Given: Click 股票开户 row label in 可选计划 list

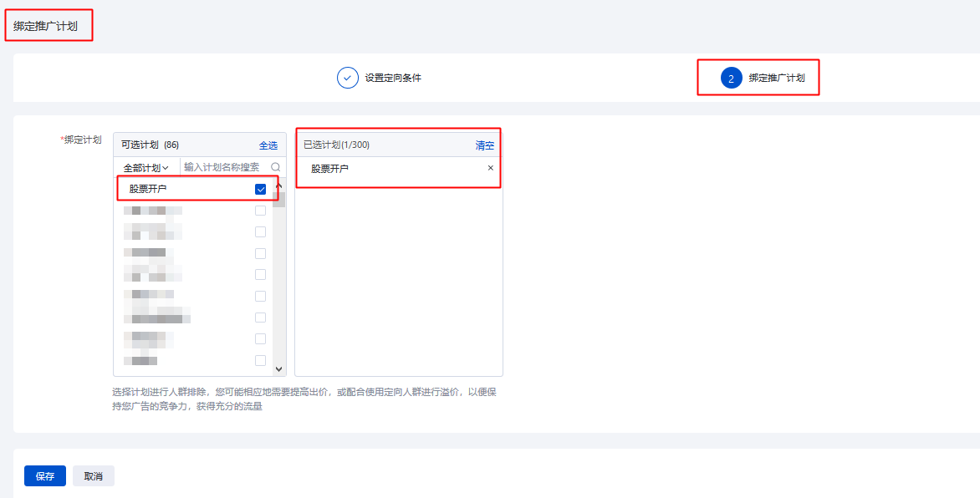Looking at the screenshot, I should point(148,189).
